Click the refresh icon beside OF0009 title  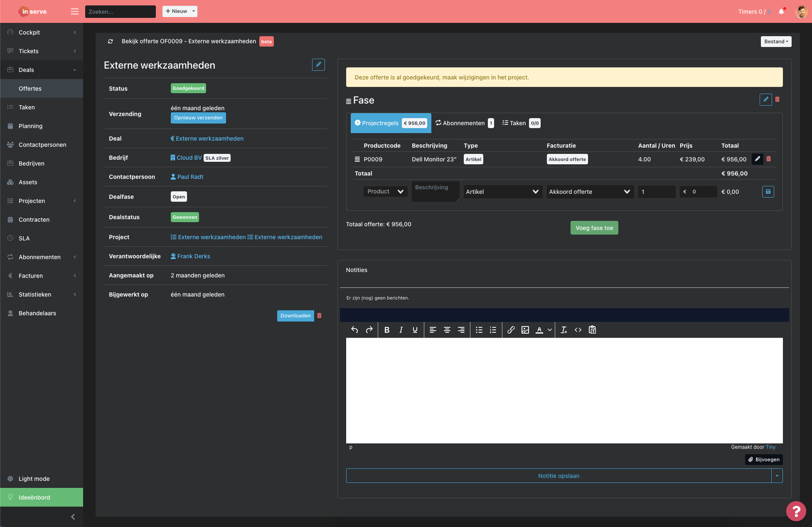click(110, 41)
